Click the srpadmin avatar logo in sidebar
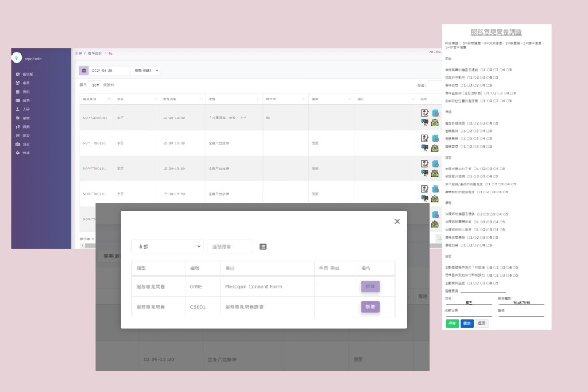 17,57
